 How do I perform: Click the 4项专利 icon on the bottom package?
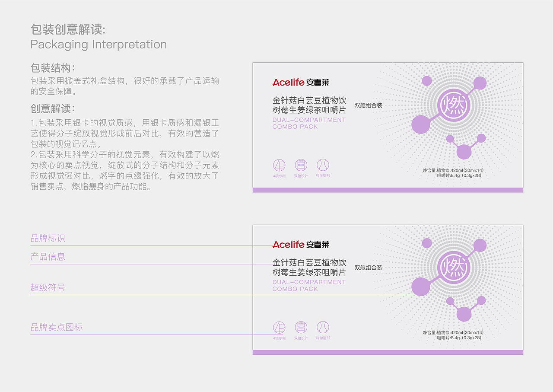click(279, 327)
